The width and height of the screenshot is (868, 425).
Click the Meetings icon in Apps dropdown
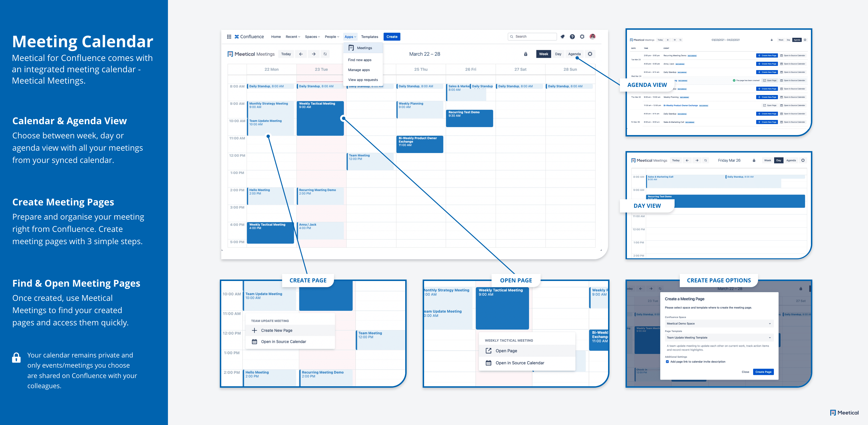[x=351, y=48]
